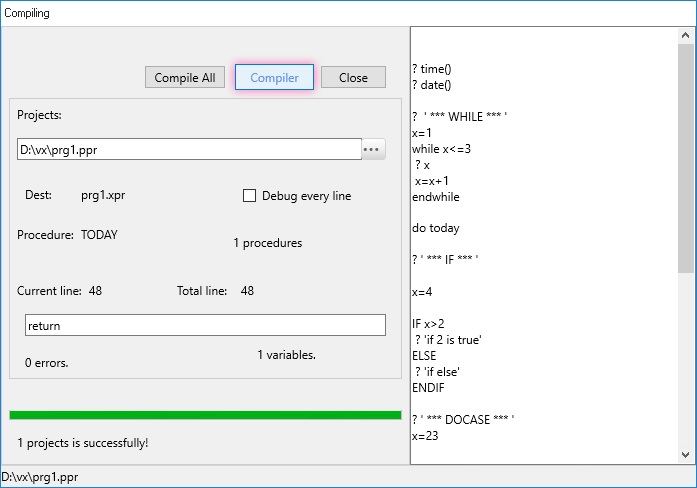Click the 'while x<=3' line in source

pyautogui.click(x=441, y=149)
